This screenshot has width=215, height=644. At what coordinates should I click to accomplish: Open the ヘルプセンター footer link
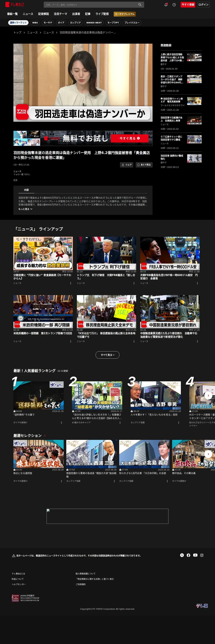(19, 584)
